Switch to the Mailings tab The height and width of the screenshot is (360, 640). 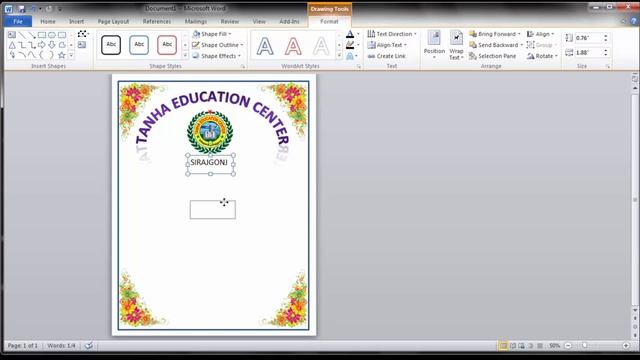click(196, 21)
